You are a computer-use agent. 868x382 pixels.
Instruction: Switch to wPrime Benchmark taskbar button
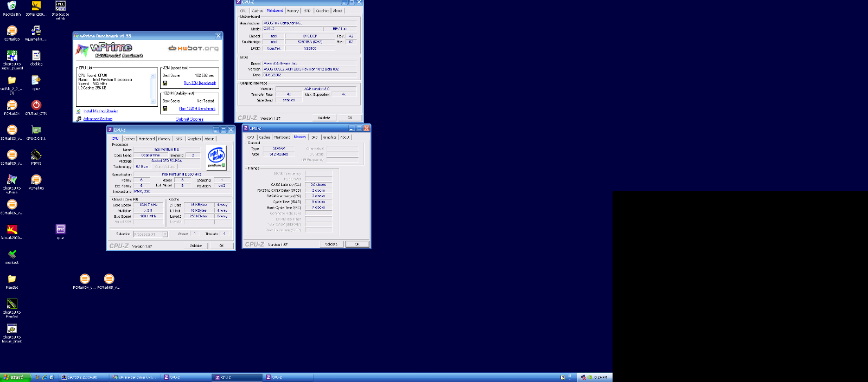(135, 377)
